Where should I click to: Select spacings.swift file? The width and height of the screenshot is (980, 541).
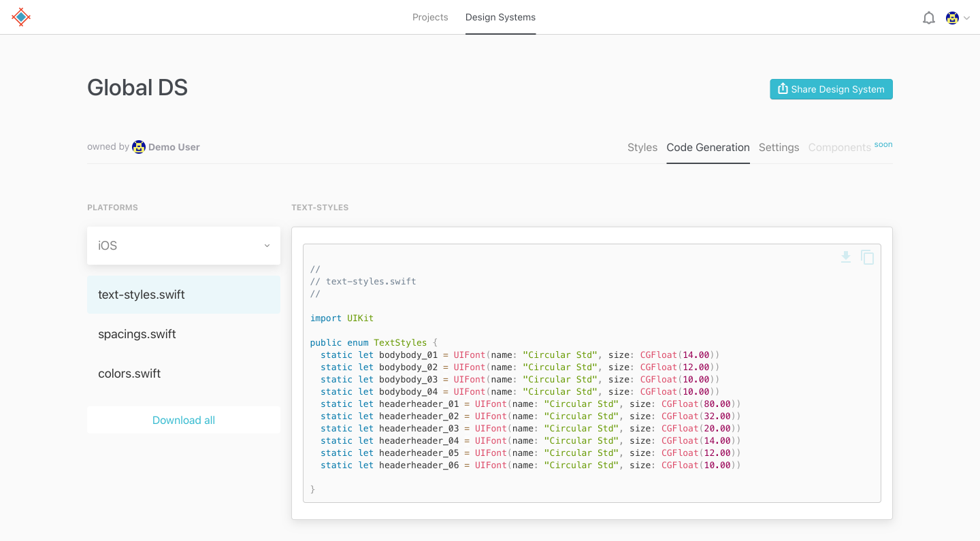pos(184,334)
